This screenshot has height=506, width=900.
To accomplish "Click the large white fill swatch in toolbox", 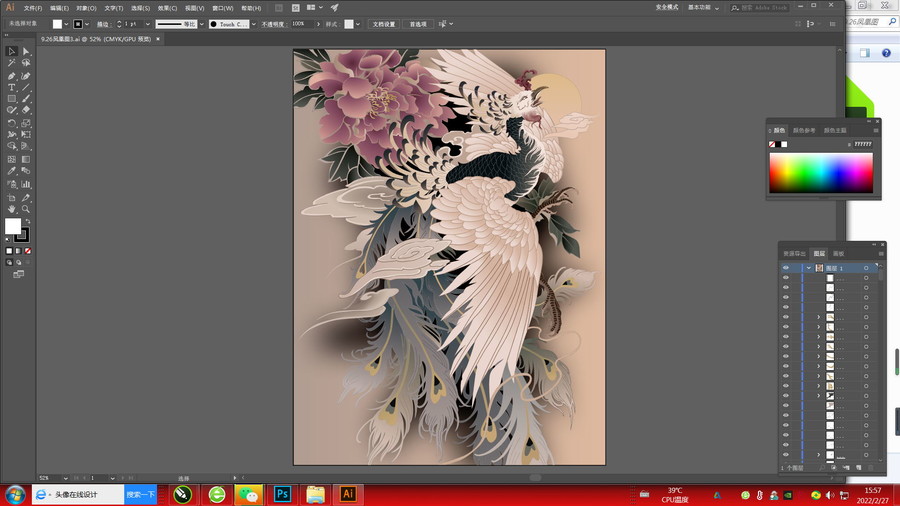I will (13, 226).
